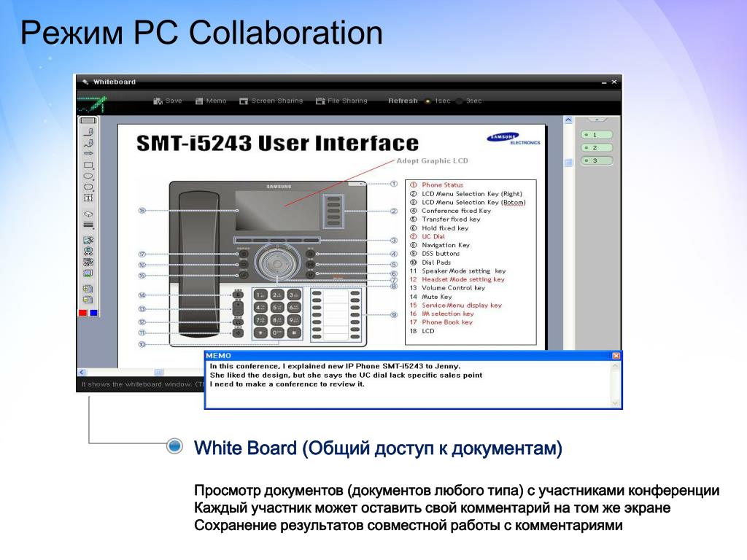Click the toolbar handle at top
Screen dimensions: 747x560
point(88,120)
